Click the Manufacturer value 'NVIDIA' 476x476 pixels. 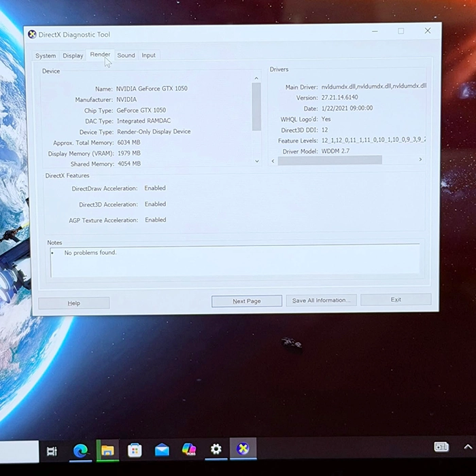point(126,99)
